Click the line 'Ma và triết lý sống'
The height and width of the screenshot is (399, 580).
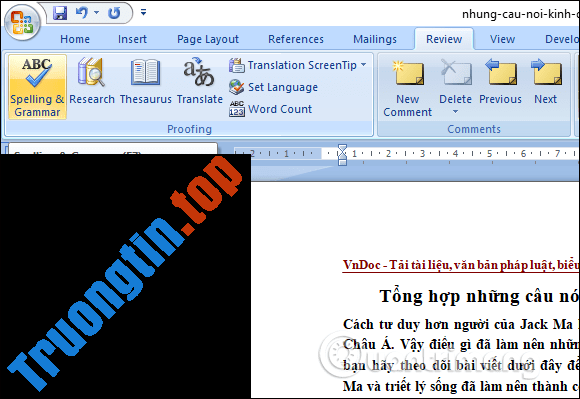461,386
